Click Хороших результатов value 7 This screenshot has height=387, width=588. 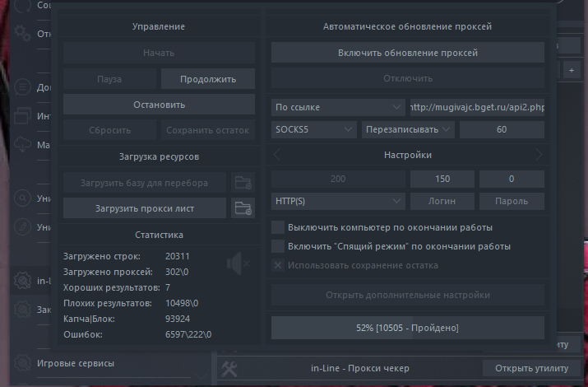[168, 287]
